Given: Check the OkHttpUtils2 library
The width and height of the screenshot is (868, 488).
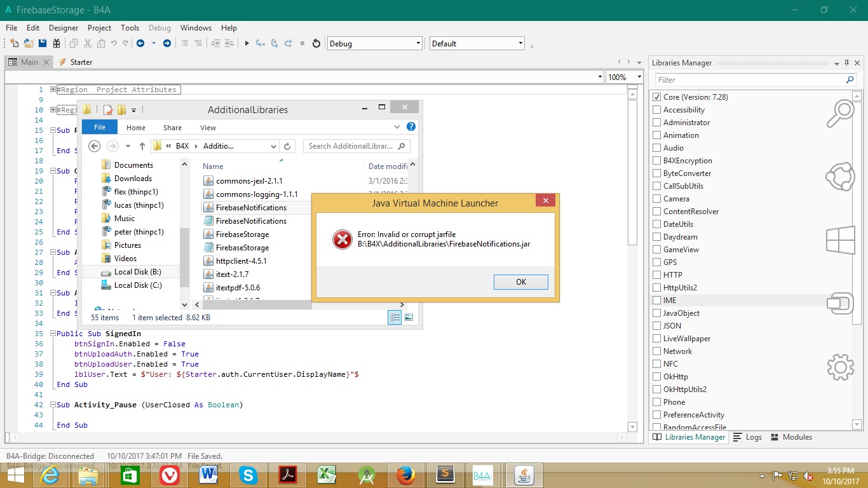Looking at the screenshot, I should tap(657, 390).
